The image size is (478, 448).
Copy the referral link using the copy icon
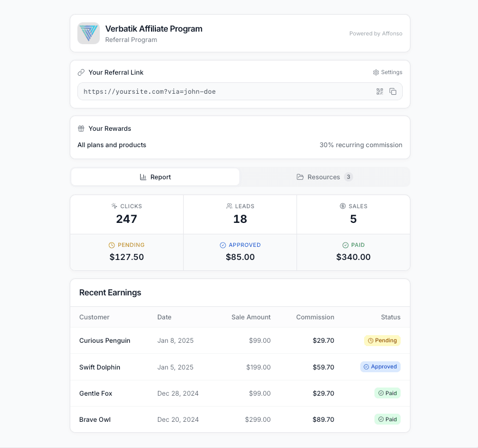pyautogui.click(x=393, y=91)
